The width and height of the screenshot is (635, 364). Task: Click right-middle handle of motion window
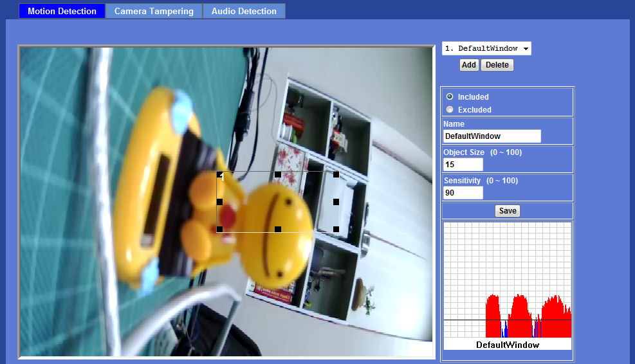336,202
